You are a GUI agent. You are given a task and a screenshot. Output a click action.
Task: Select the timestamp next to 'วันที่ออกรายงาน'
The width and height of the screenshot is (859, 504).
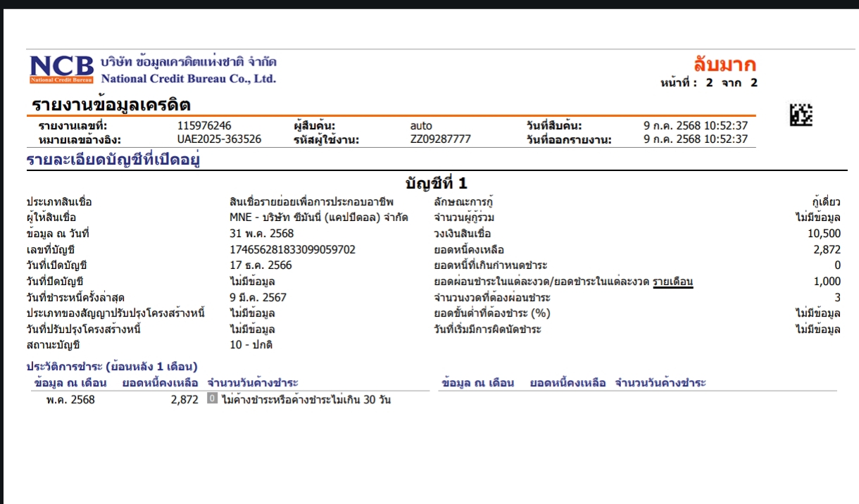(696, 139)
